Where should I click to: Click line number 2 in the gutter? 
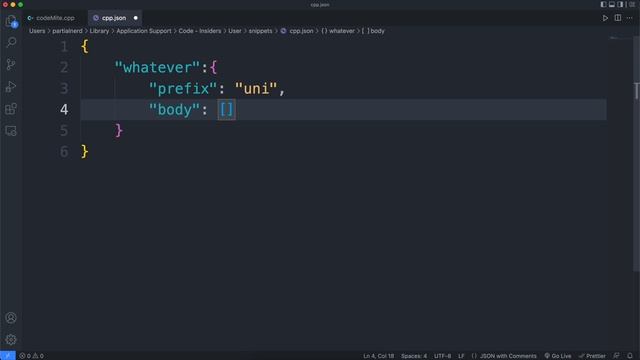(x=64, y=67)
